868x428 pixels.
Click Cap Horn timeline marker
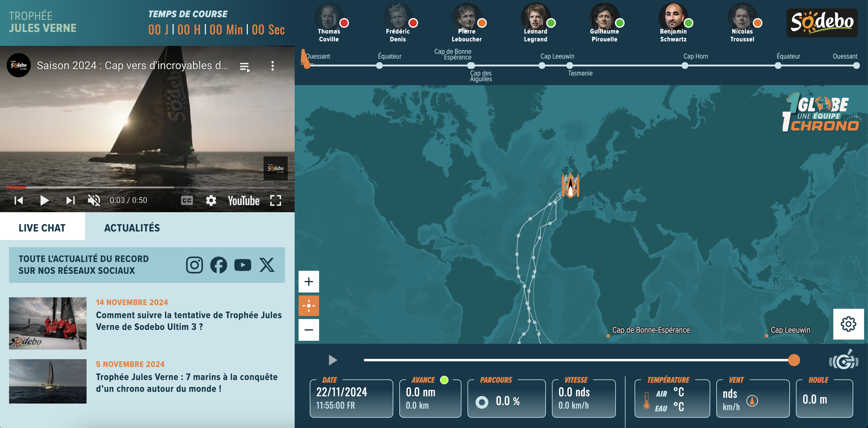[685, 66]
